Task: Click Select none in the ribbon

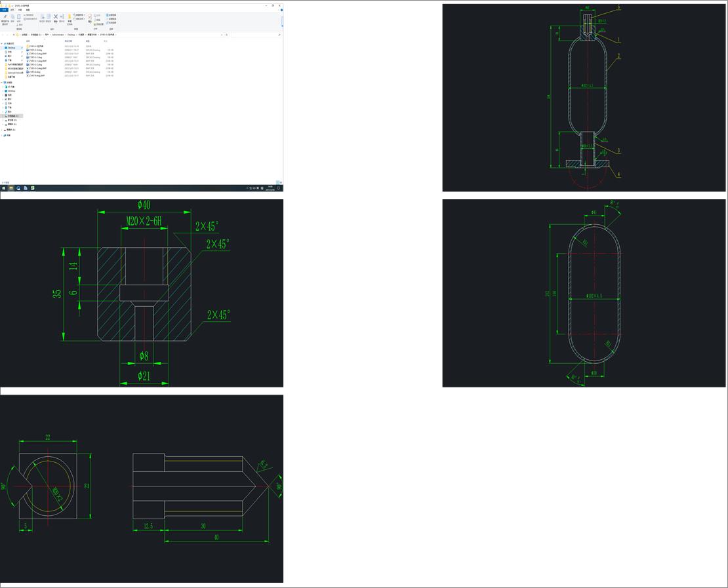Action: point(111,19)
